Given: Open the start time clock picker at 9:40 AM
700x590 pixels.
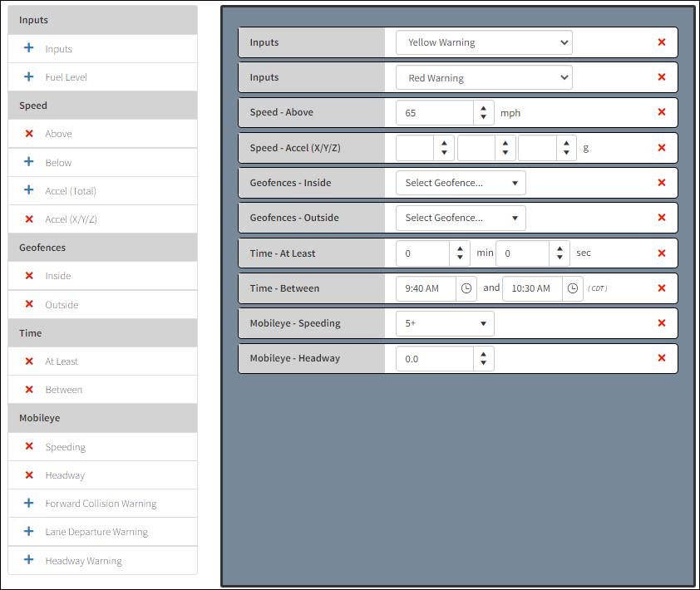Looking at the screenshot, I should pyautogui.click(x=466, y=288).
